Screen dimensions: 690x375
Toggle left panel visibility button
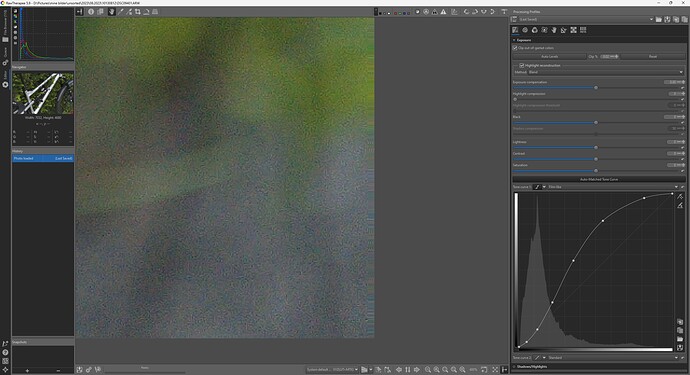point(79,12)
